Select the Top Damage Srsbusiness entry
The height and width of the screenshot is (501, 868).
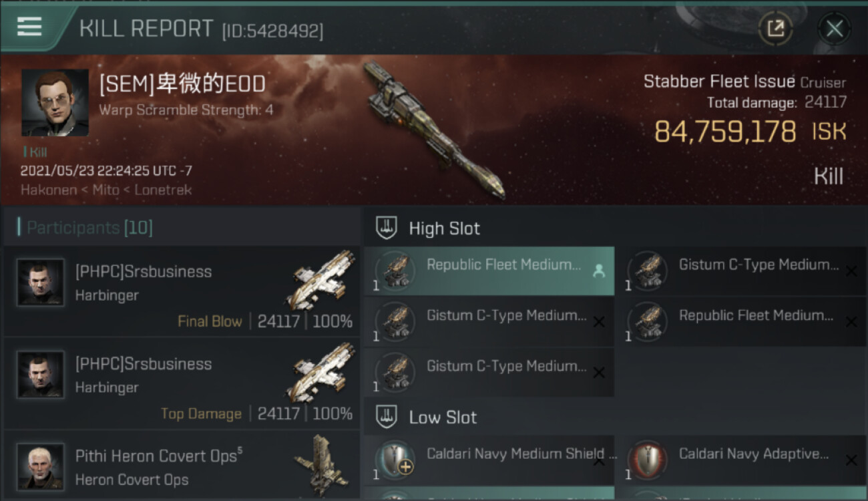point(182,383)
